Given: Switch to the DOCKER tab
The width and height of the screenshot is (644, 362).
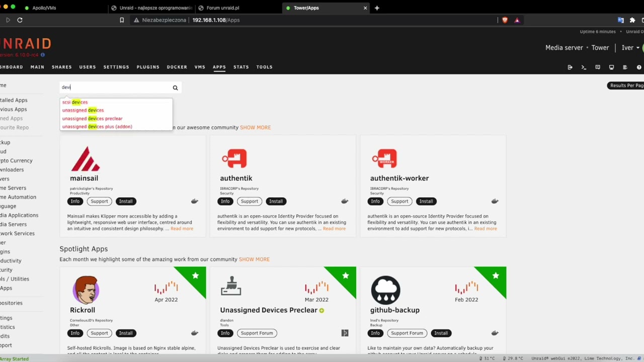Looking at the screenshot, I should click(177, 67).
